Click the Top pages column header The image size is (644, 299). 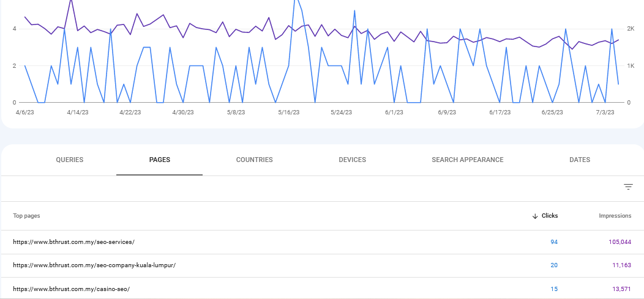point(26,216)
